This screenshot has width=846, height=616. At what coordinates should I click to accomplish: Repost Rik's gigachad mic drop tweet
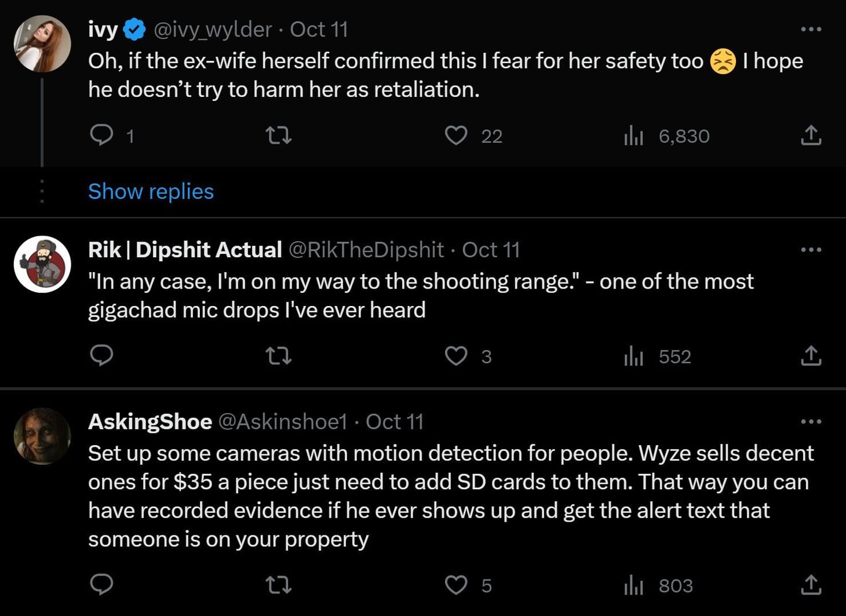[278, 356]
